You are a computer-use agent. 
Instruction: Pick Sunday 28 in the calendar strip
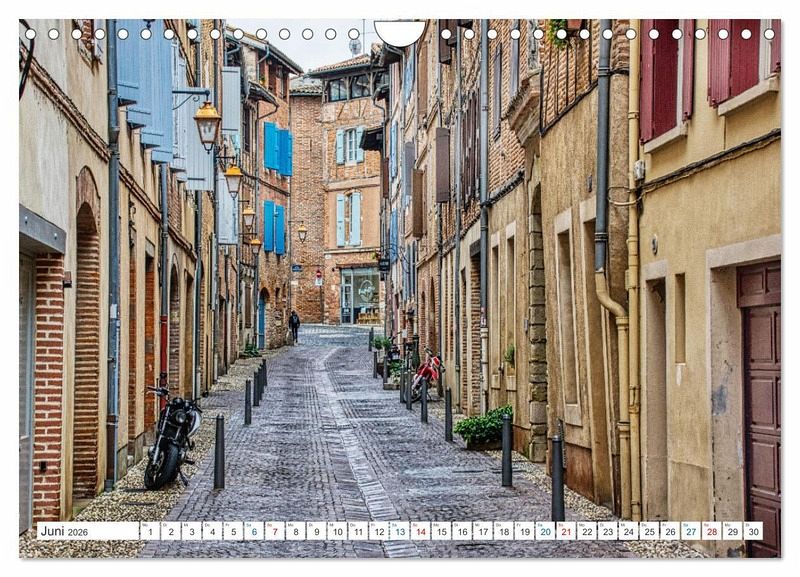click(712, 531)
